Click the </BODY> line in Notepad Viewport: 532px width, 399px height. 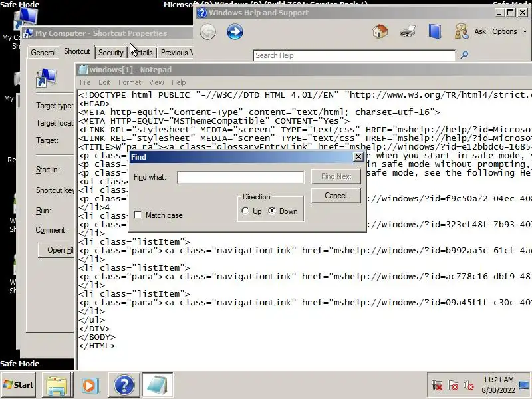click(x=97, y=337)
